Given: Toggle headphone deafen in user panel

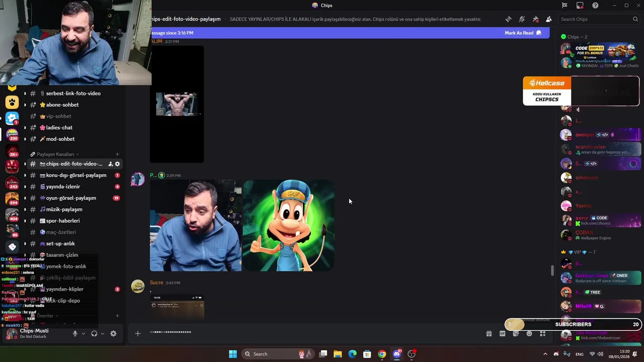Looking at the screenshot, I should tap(94, 333).
